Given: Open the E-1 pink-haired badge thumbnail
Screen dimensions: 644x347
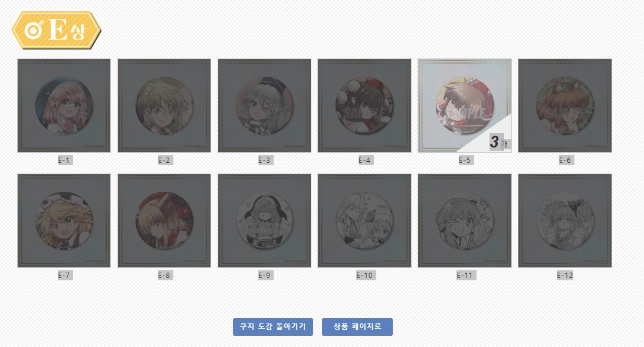Looking at the screenshot, I should 64,106.
